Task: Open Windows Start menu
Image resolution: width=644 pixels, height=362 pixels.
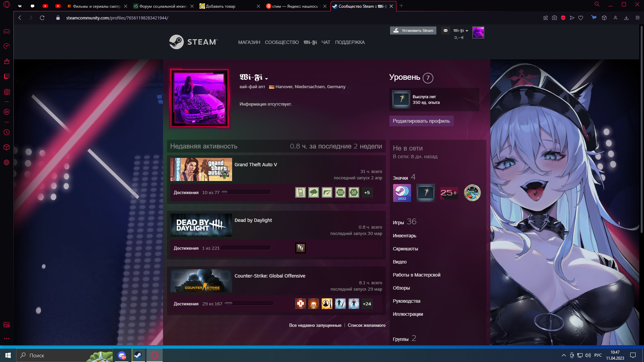Action: (x=8, y=355)
